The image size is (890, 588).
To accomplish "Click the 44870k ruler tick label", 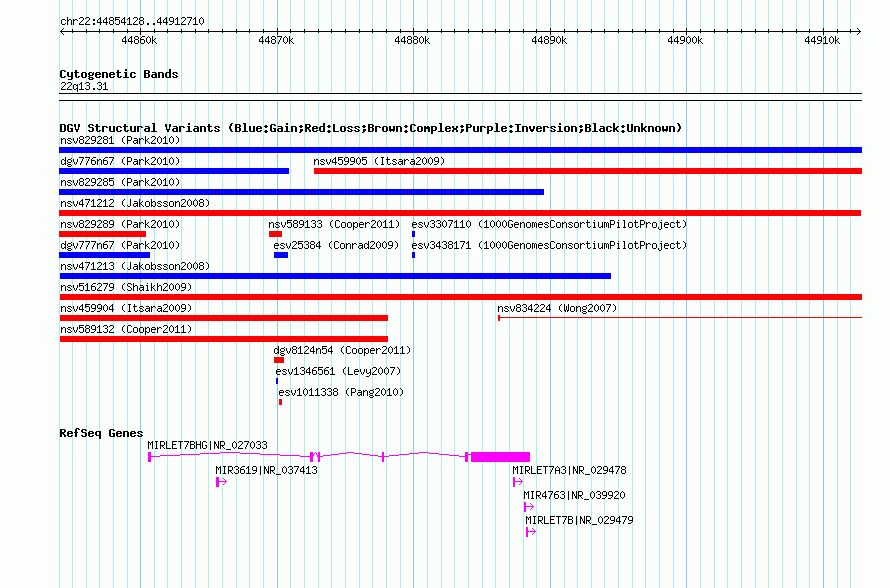I will click(x=276, y=40).
